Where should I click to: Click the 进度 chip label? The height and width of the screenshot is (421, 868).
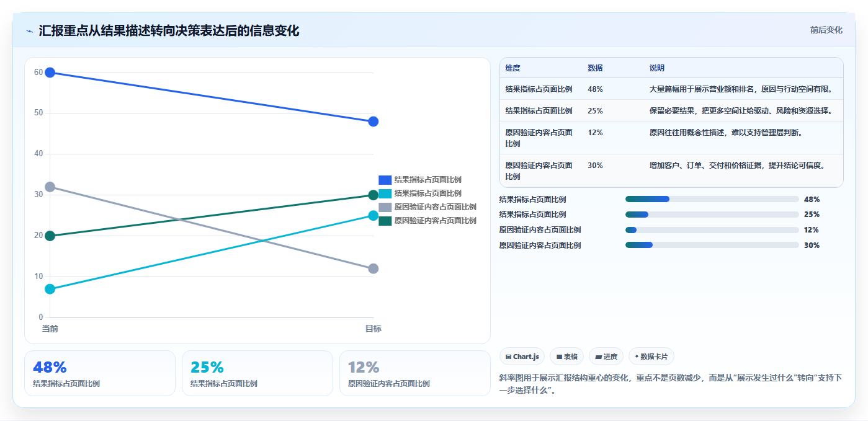coord(611,357)
